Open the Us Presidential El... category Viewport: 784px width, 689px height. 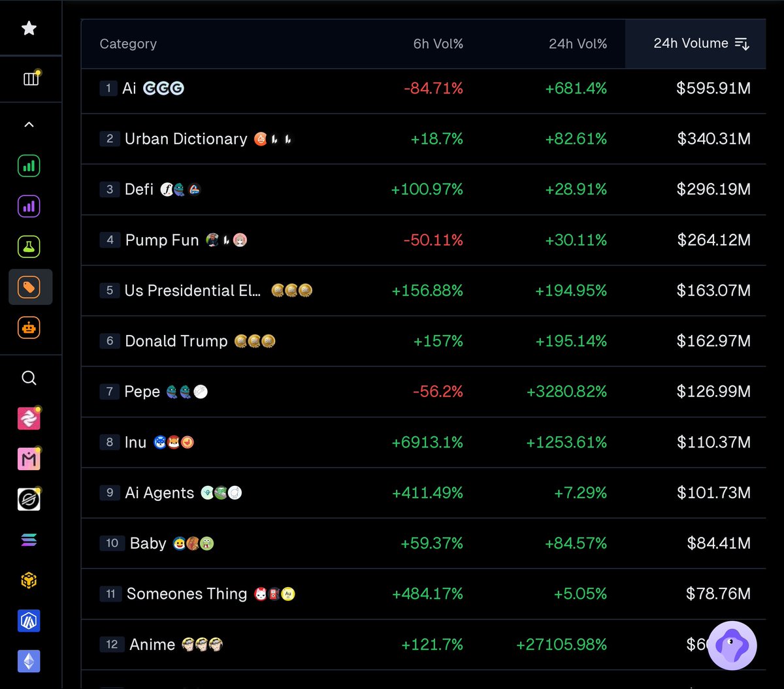[423, 291]
